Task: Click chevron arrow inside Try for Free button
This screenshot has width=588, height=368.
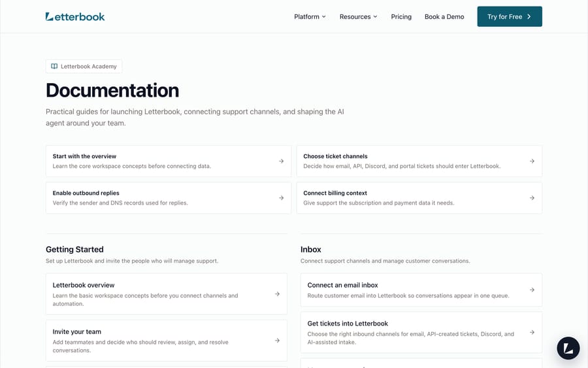Action: tap(529, 16)
